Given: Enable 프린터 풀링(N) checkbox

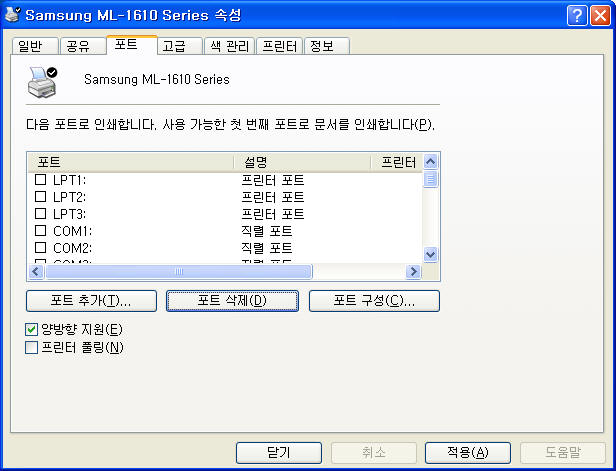Looking at the screenshot, I should [31, 347].
